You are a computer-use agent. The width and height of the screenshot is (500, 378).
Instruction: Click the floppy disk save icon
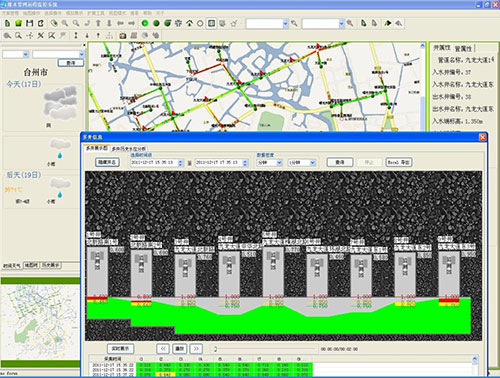[30, 23]
